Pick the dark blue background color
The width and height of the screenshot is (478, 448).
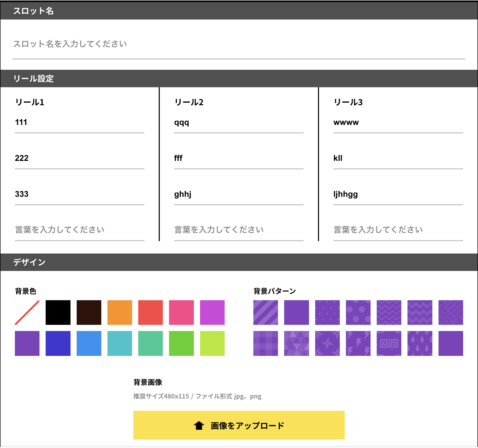pyautogui.click(x=58, y=343)
